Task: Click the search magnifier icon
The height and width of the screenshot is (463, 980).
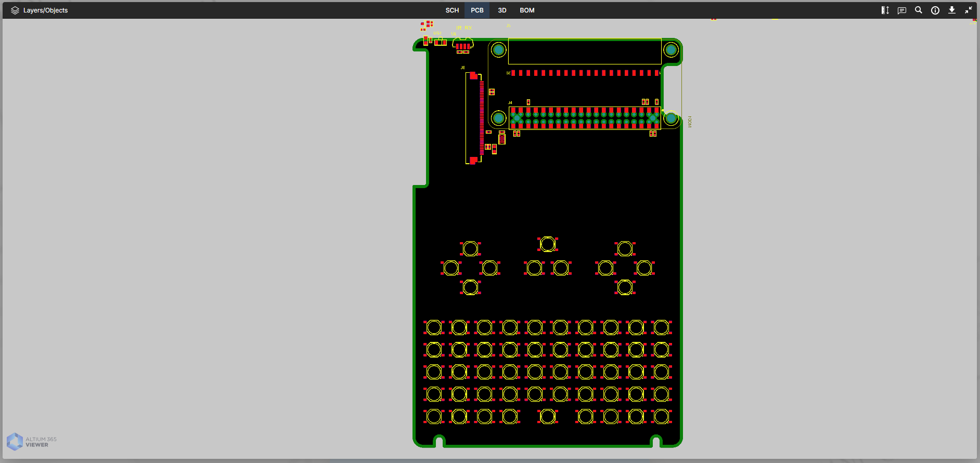Action: (919, 10)
